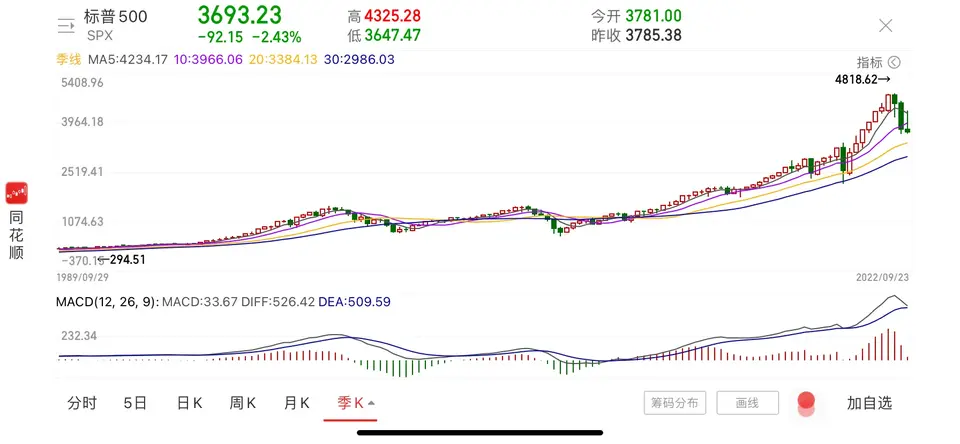Viewport: 960px width, 444px height.
Task: Click the MA5:4234.17 indicator value
Action: click(128, 59)
